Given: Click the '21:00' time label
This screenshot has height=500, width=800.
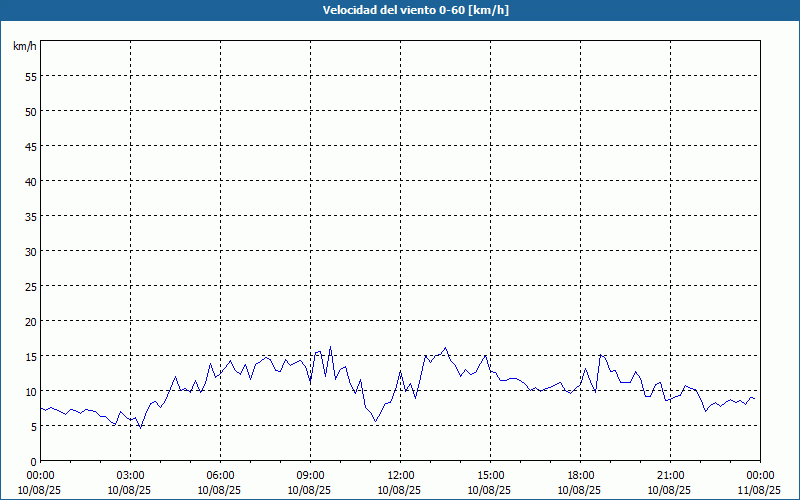Looking at the screenshot, I should tap(670, 476).
